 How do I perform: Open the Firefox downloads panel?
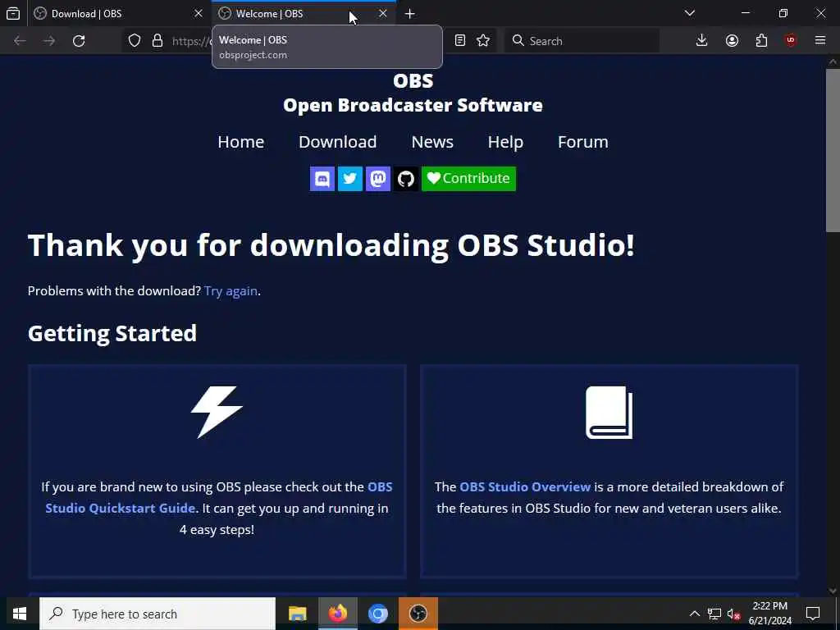702,41
